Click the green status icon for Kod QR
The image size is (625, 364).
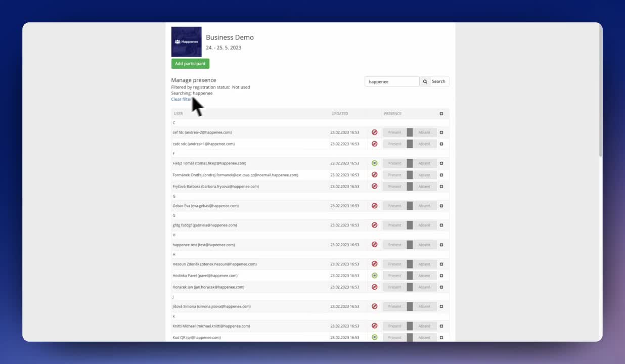375,337
